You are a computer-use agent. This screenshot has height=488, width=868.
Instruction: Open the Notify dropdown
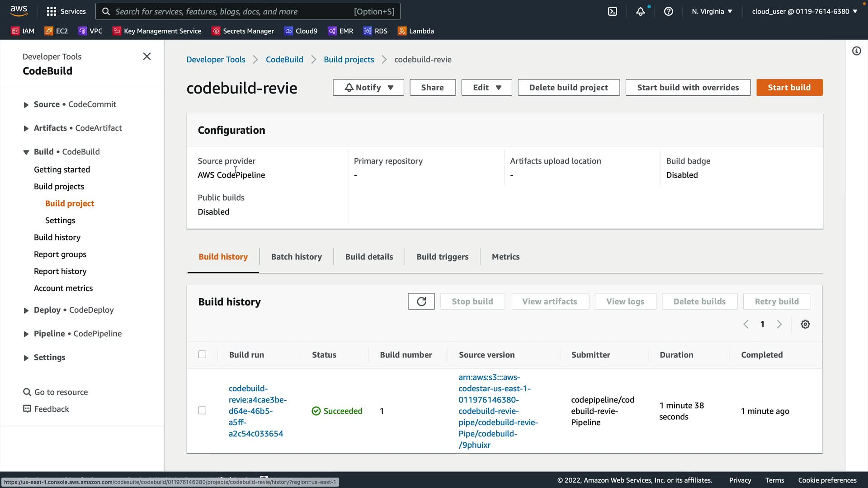point(368,88)
